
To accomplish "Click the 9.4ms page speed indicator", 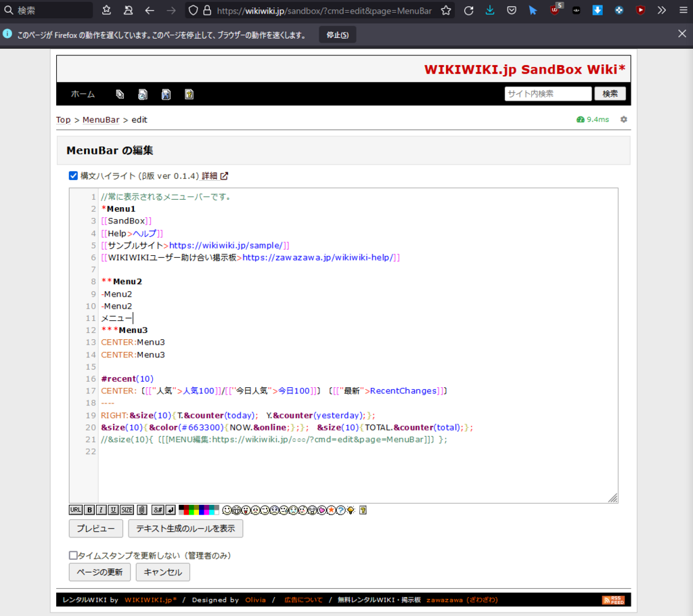I will point(593,119).
